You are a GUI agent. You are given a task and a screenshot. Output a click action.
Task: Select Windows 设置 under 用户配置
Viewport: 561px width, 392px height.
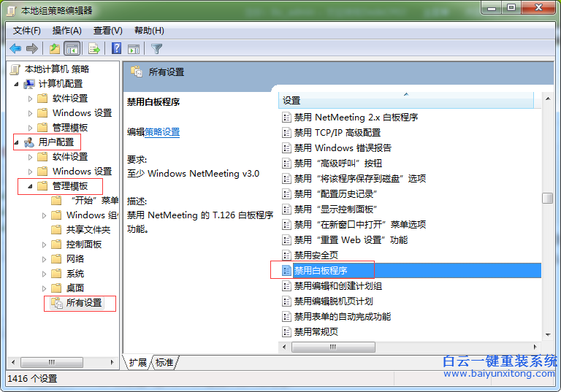(x=82, y=172)
